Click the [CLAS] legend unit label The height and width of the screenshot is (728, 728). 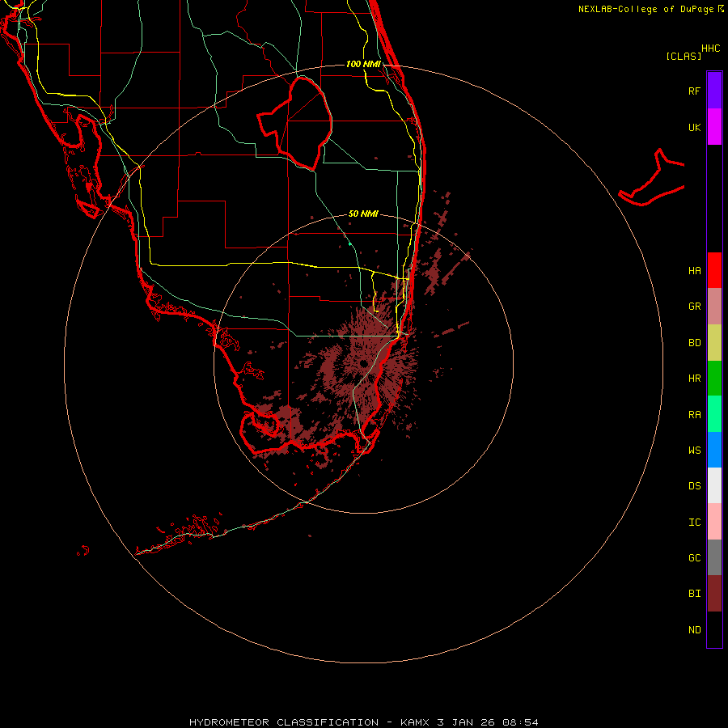684,56
